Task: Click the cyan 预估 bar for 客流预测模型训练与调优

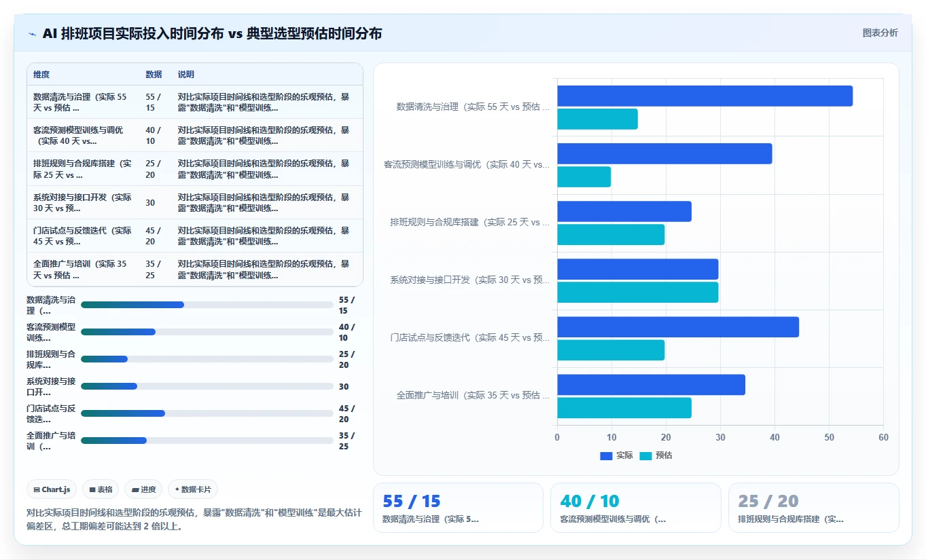Action: click(x=584, y=177)
